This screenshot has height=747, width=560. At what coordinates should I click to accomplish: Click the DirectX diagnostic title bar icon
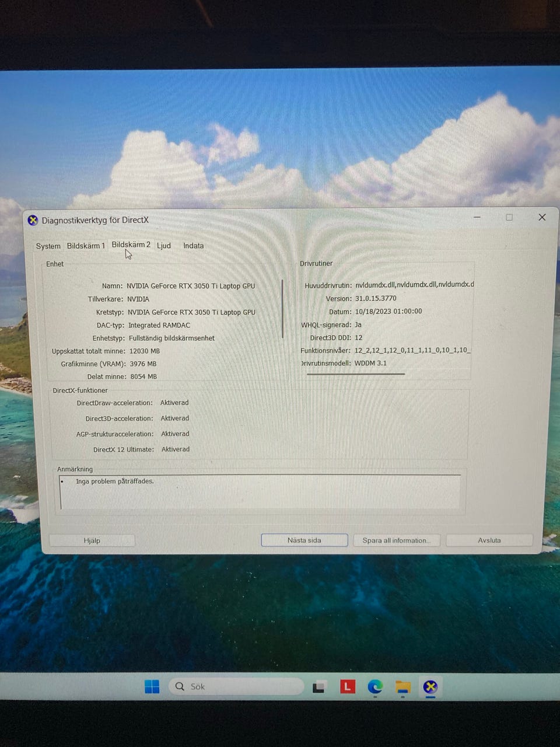click(x=33, y=220)
